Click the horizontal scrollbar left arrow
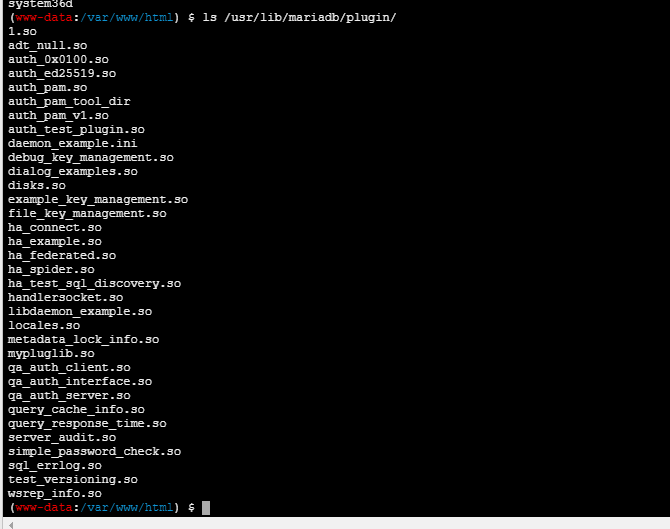The height and width of the screenshot is (529, 670). pyautogui.click(x=11, y=525)
